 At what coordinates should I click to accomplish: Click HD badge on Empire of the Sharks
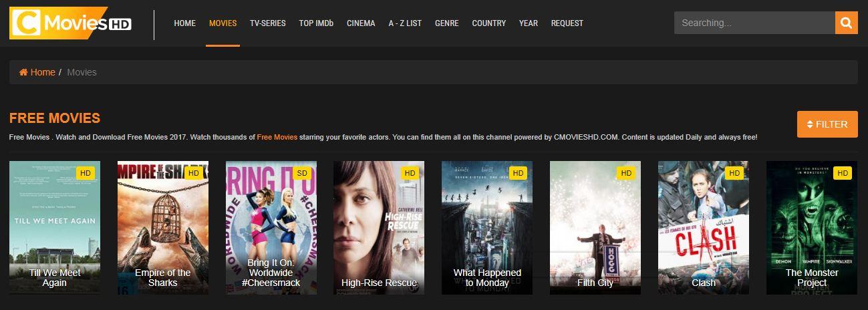(194, 173)
